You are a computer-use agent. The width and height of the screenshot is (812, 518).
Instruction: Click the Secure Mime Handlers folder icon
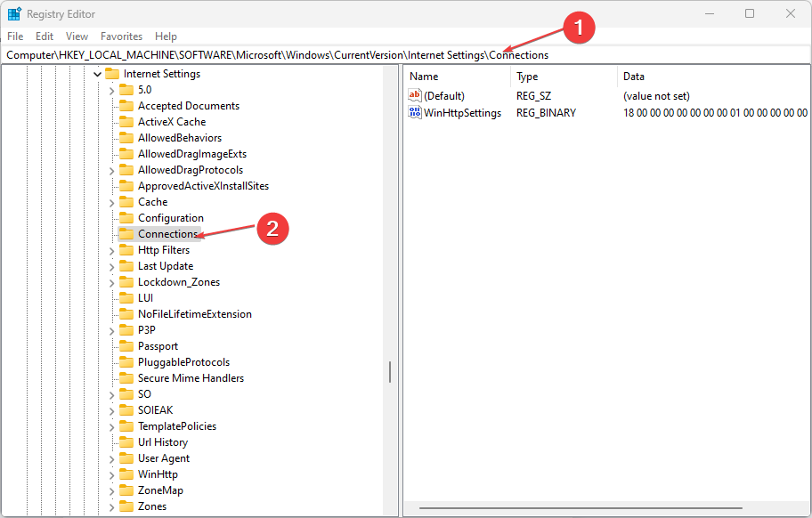126,378
